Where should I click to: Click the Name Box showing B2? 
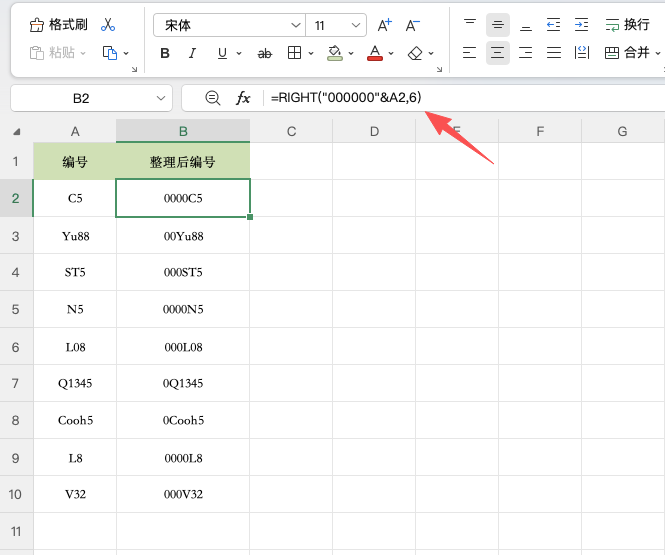81,98
